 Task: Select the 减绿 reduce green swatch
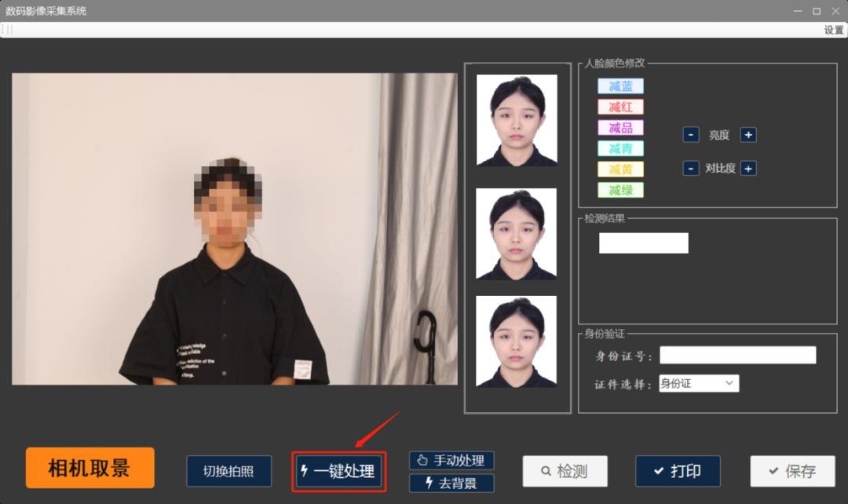620,190
